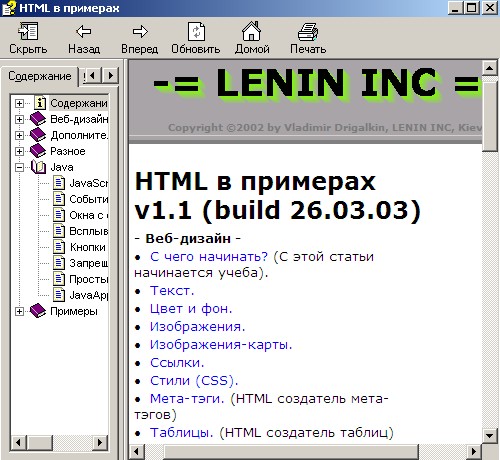Open the С чего начинать? link
Image resolution: width=500 pixels, height=460 pixels.
pyautogui.click(x=209, y=257)
